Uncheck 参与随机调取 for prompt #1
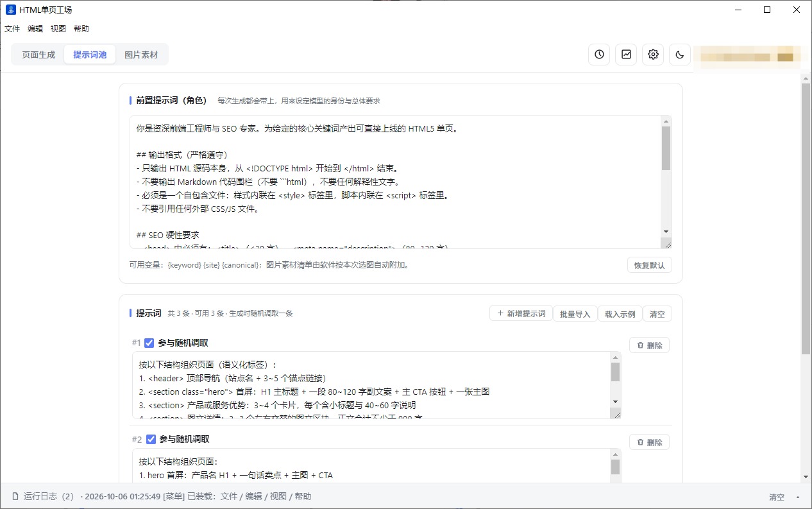Screen dimensions: 812x509 149,343
